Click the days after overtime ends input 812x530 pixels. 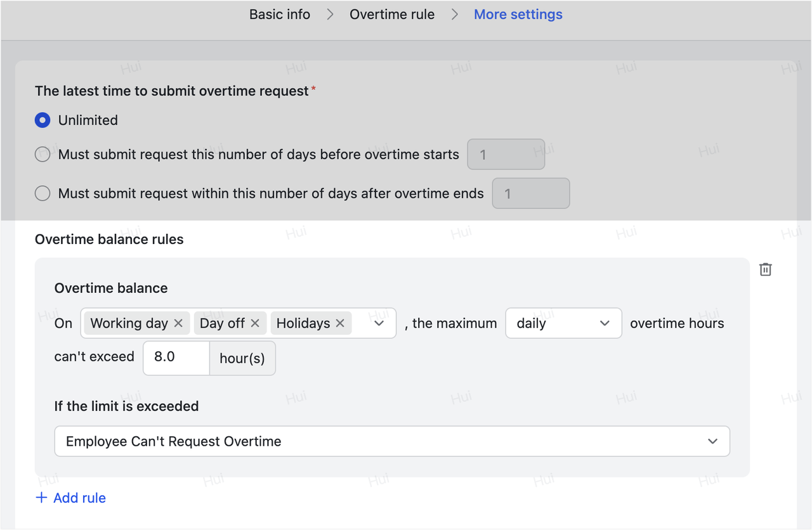[531, 193]
